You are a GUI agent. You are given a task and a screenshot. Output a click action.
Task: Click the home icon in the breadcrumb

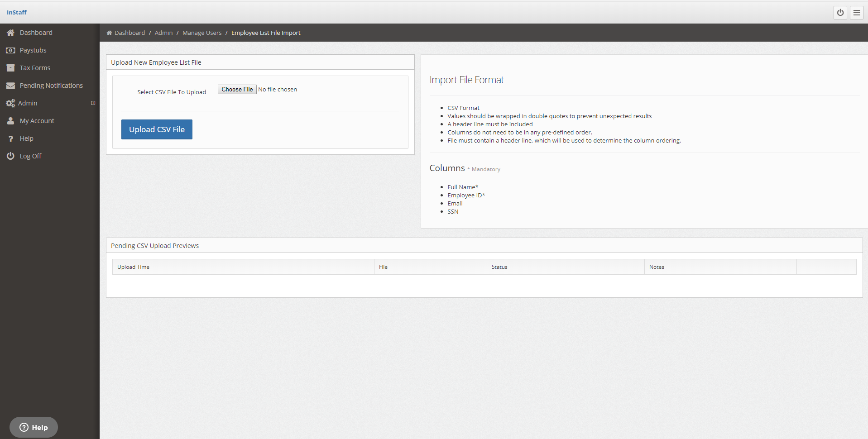[109, 33]
